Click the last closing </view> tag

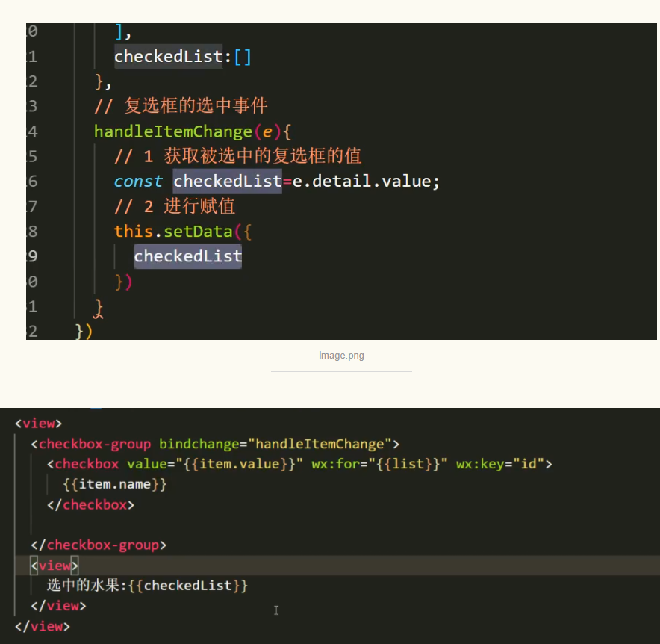[x=43, y=626]
